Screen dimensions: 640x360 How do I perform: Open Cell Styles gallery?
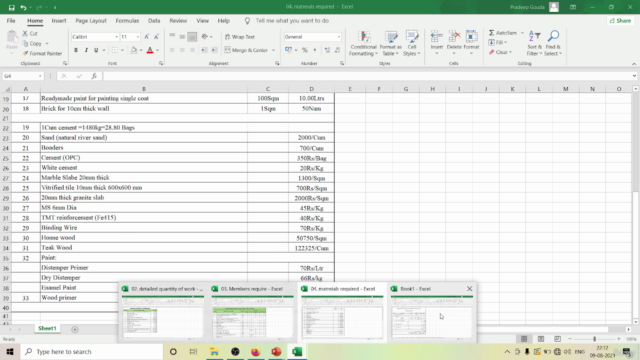[x=412, y=43]
